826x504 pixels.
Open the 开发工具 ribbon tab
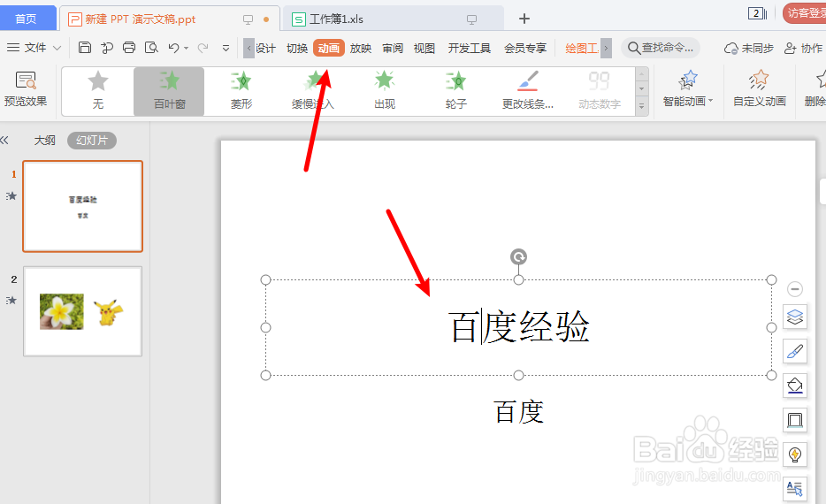pos(470,48)
